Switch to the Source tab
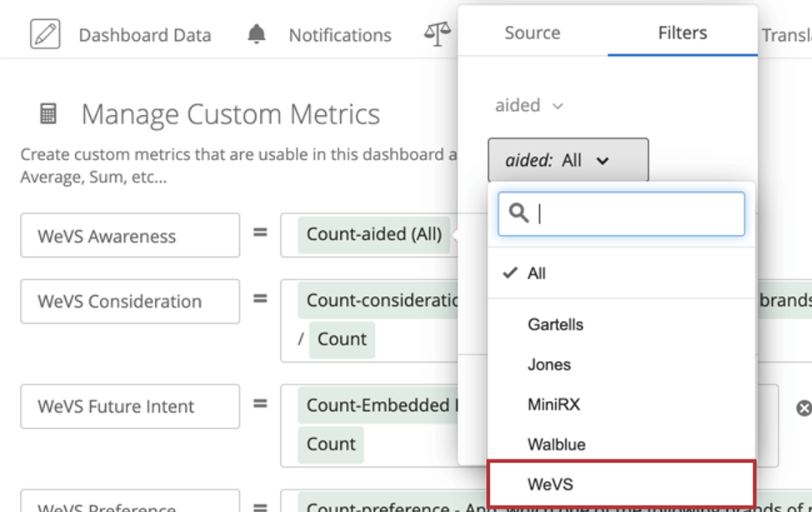 click(532, 33)
